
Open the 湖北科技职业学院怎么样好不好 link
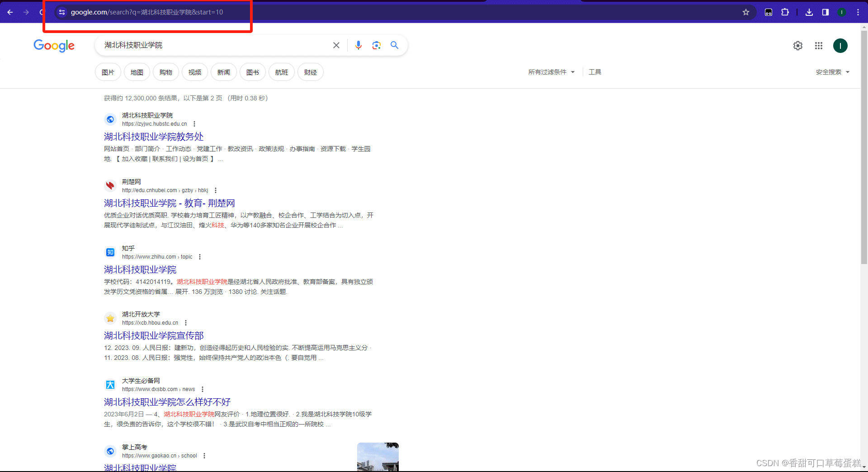coord(167,402)
